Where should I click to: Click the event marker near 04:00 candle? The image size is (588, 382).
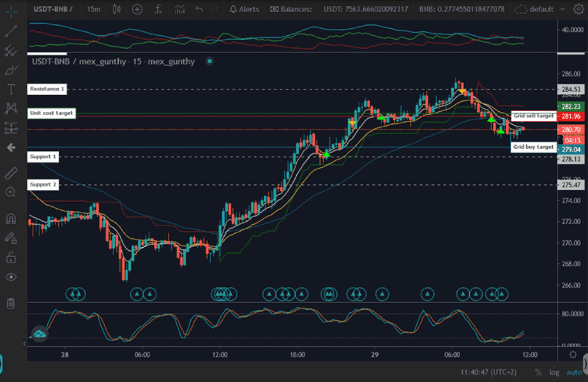tap(428, 294)
